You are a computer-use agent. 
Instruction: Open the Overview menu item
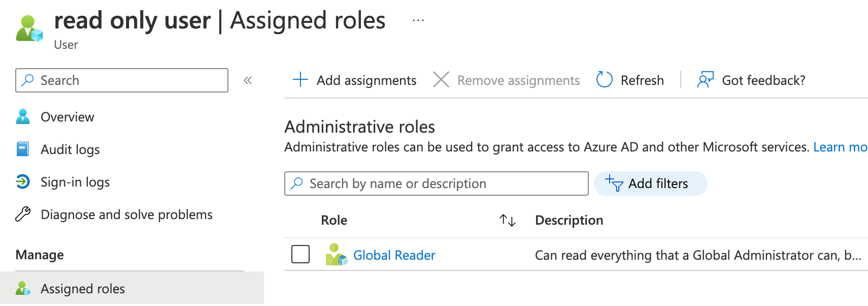pyautogui.click(x=68, y=117)
